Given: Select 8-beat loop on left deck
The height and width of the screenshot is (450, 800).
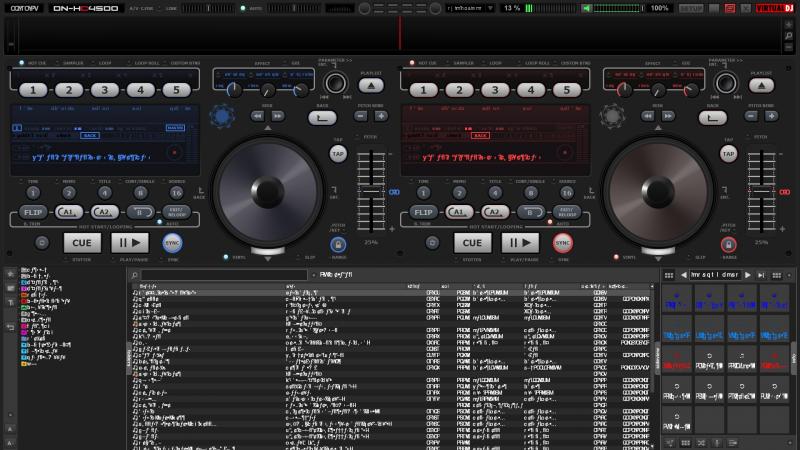Looking at the screenshot, I should (x=140, y=193).
